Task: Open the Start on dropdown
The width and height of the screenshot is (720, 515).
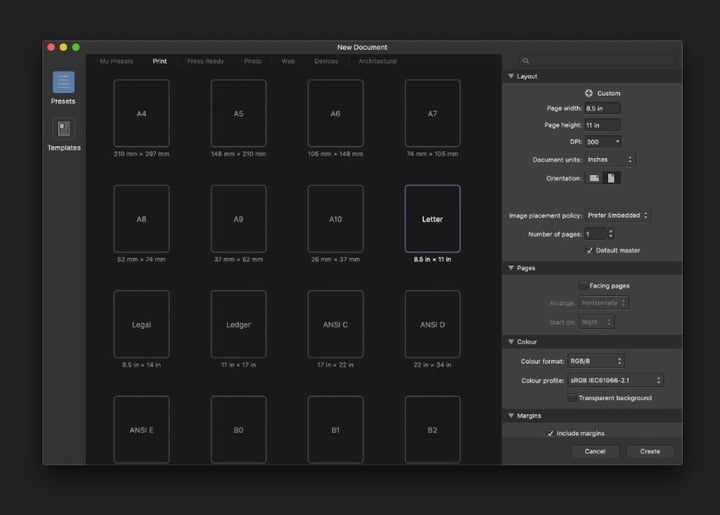Action: coord(596,322)
